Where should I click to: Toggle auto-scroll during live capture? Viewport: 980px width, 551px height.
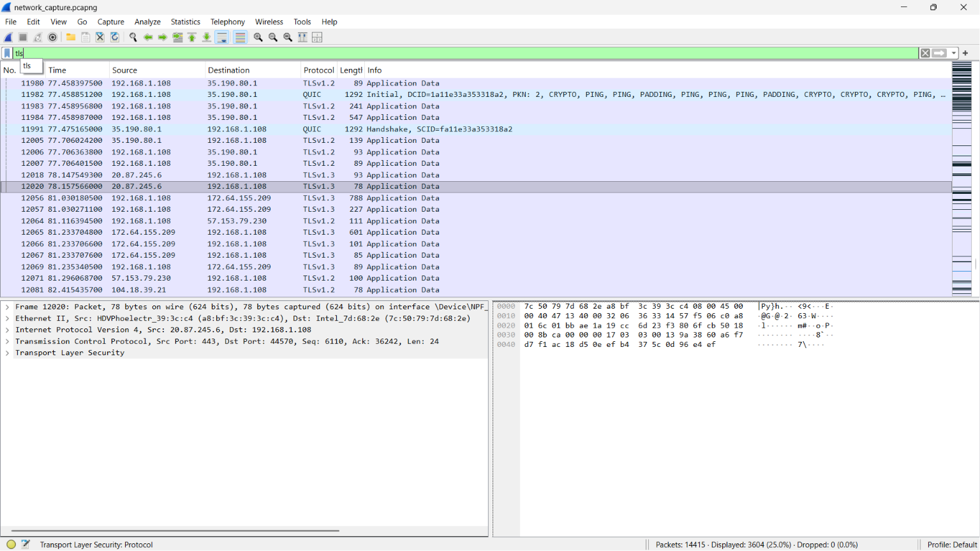[222, 38]
